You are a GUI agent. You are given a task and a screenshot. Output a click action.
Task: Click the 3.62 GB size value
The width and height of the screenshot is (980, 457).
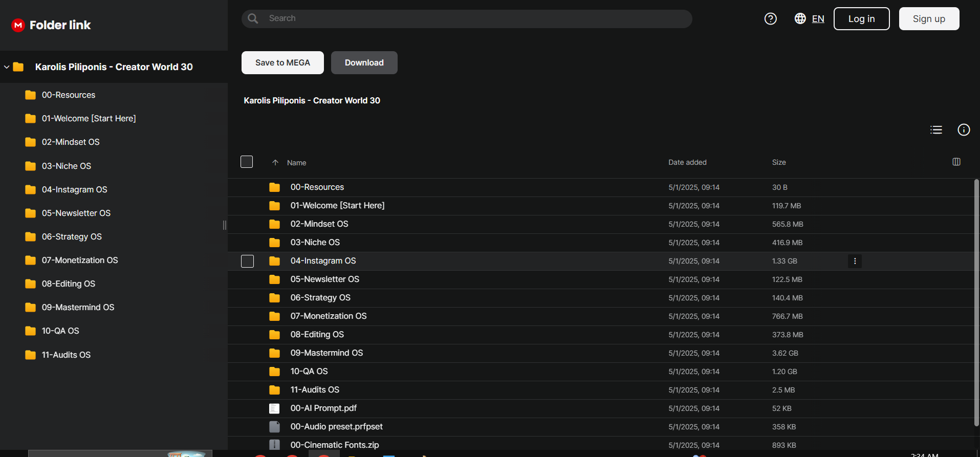785,353
